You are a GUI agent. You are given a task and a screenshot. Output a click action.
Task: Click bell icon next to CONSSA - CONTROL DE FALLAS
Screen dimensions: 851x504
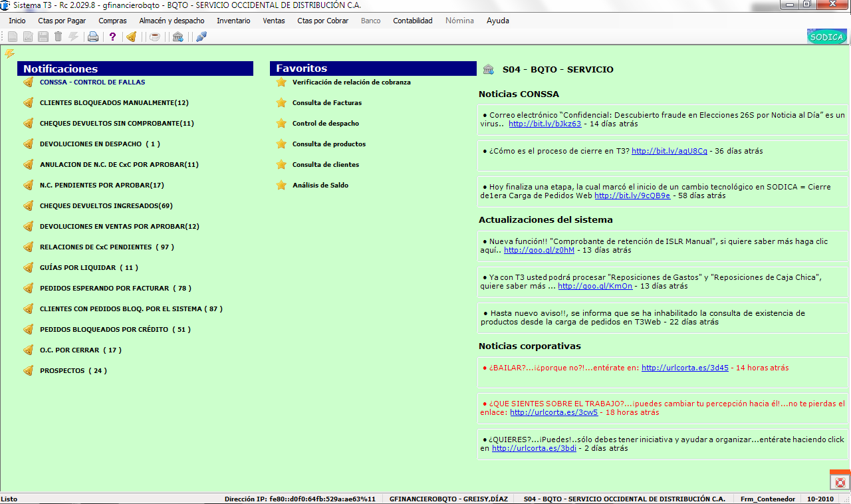click(x=28, y=82)
